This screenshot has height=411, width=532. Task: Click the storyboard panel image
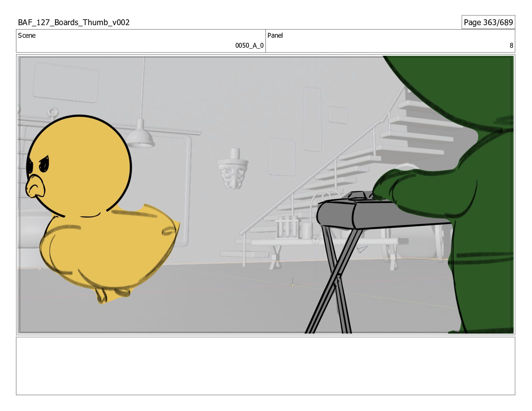pos(265,195)
